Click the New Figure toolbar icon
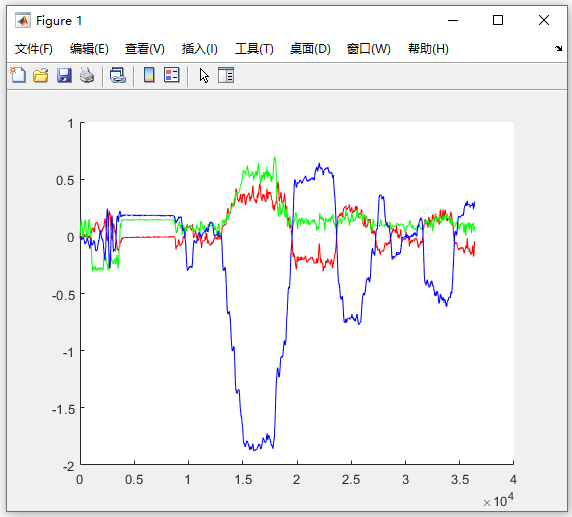Screen dimensions: 572x517 point(18,76)
